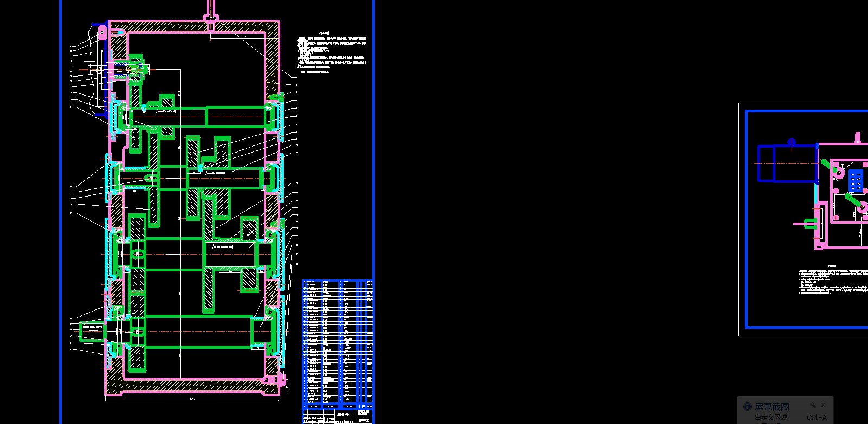Click the blue info icon beside 屏幕截图
The width and height of the screenshot is (868, 424).
747,407
